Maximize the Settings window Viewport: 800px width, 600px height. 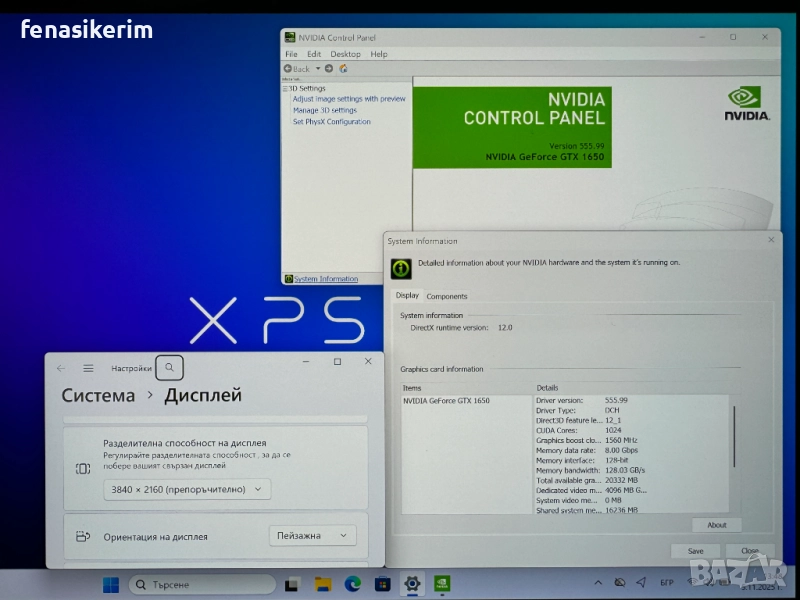click(x=337, y=362)
